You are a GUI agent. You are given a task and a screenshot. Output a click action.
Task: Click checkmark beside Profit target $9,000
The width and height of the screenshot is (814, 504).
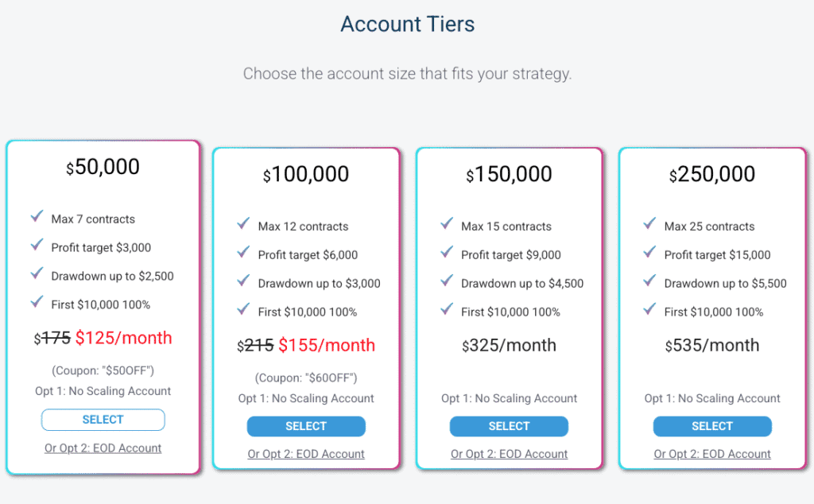pyautogui.click(x=447, y=253)
